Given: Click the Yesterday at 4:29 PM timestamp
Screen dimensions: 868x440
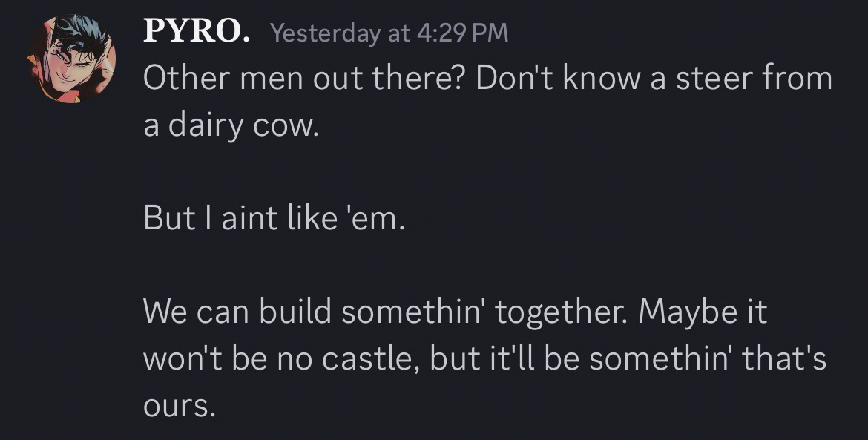Looking at the screenshot, I should click(389, 33).
